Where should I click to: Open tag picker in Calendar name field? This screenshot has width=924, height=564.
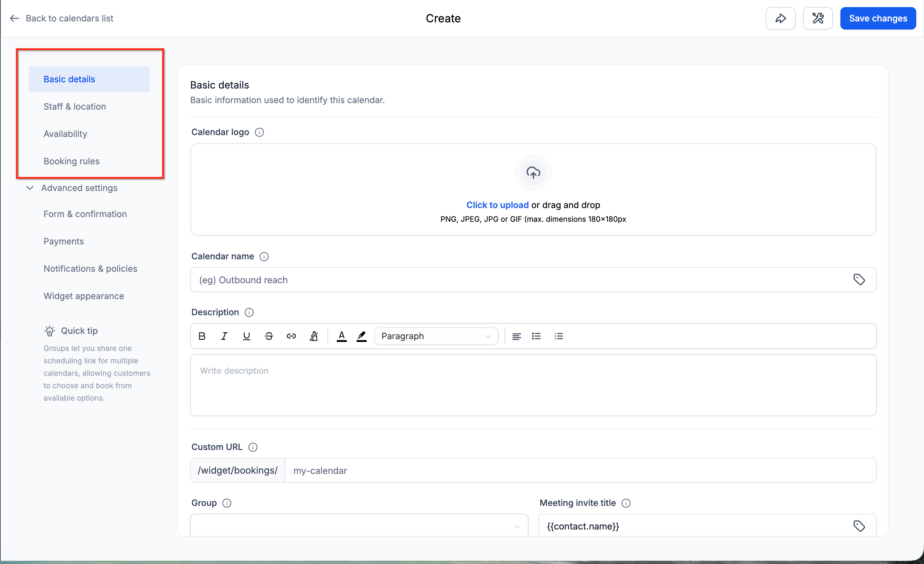(x=859, y=280)
